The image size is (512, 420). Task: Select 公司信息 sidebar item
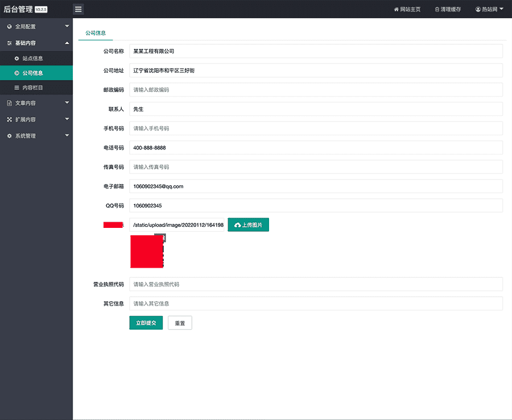[36, 73]
